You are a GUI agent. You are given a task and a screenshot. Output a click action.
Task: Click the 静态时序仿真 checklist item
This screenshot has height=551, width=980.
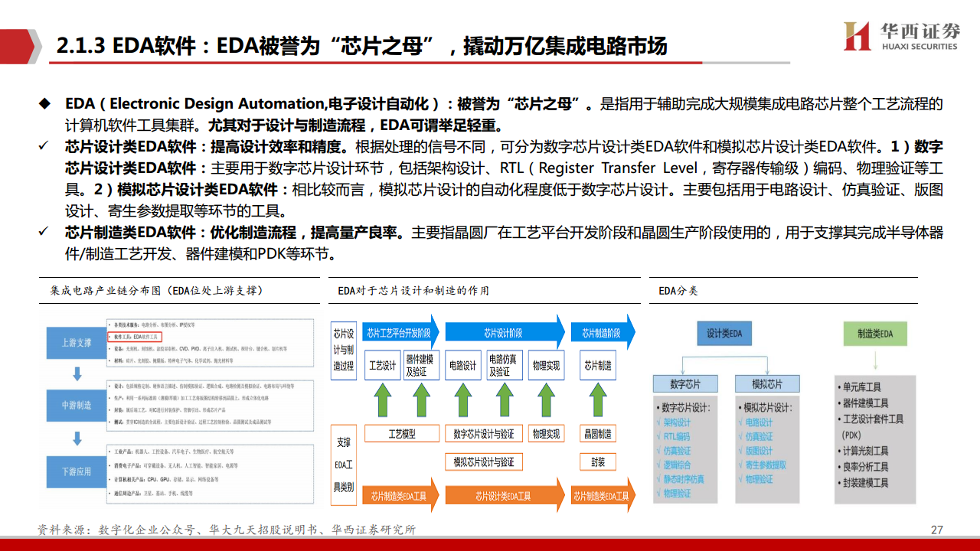coord(681,479)
